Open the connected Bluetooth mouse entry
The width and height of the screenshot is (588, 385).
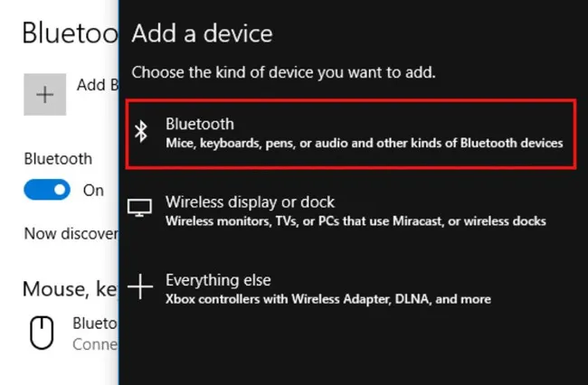coord(94,333)
